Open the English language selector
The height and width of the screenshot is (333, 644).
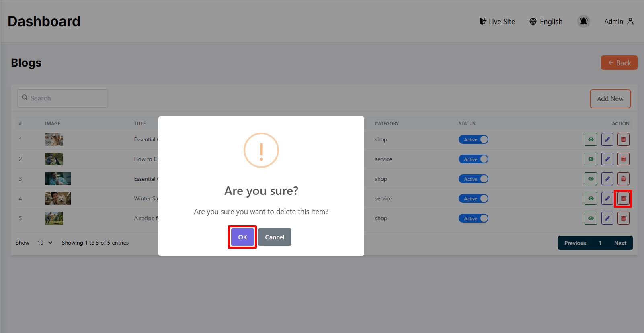coord(546,21)
